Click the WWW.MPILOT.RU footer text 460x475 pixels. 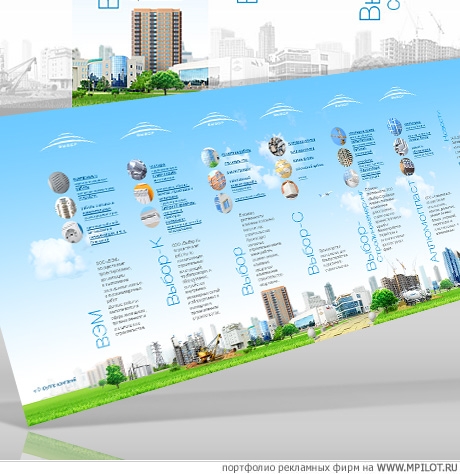(x=417, y=467)
